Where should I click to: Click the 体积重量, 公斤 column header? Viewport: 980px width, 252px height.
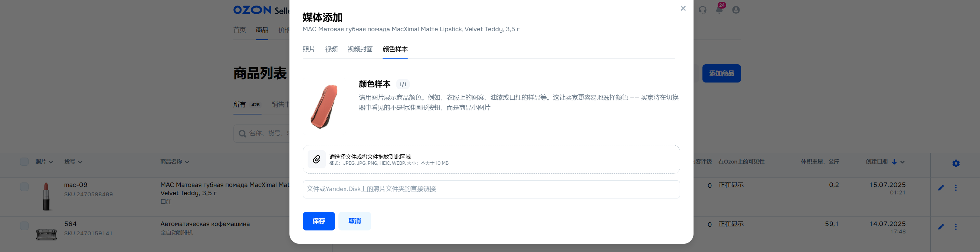pyautogui.click(x=820, y=162)
